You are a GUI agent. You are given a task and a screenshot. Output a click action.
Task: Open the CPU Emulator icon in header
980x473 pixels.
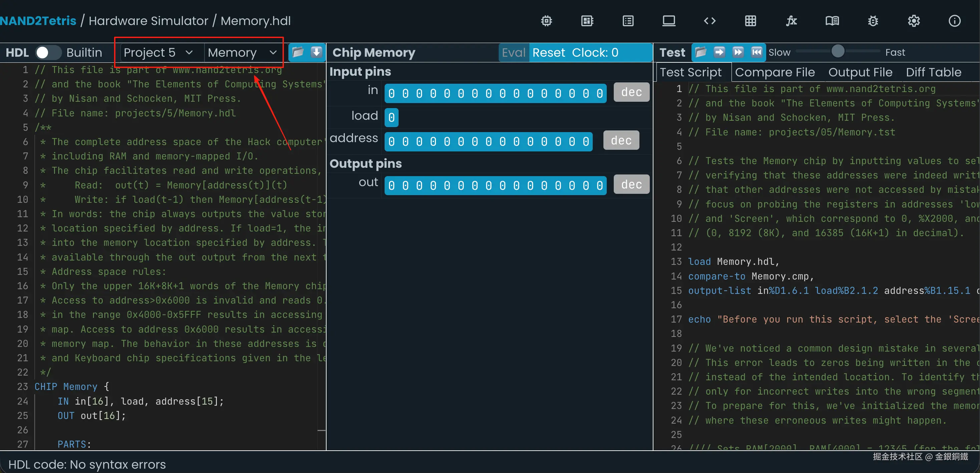pos(587,21)
